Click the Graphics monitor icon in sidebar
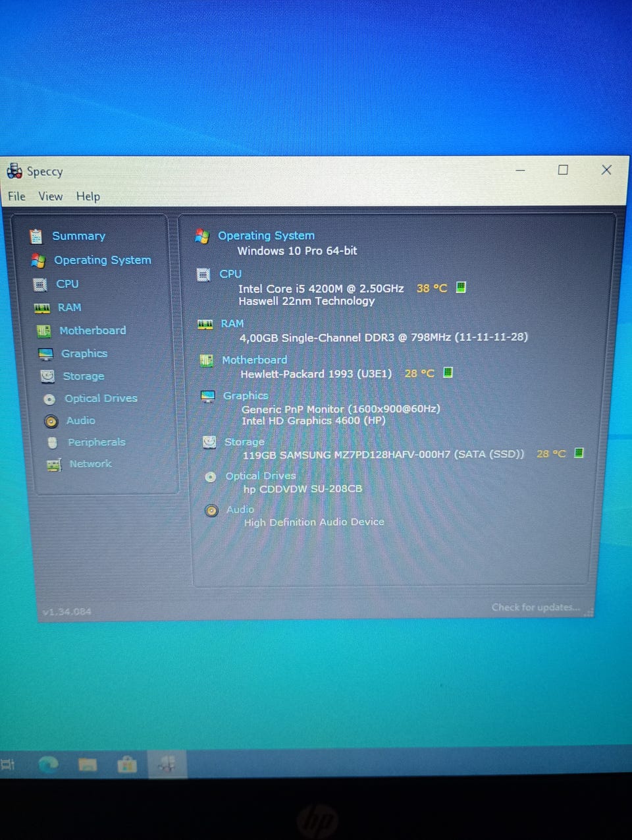 click(45, 354)
